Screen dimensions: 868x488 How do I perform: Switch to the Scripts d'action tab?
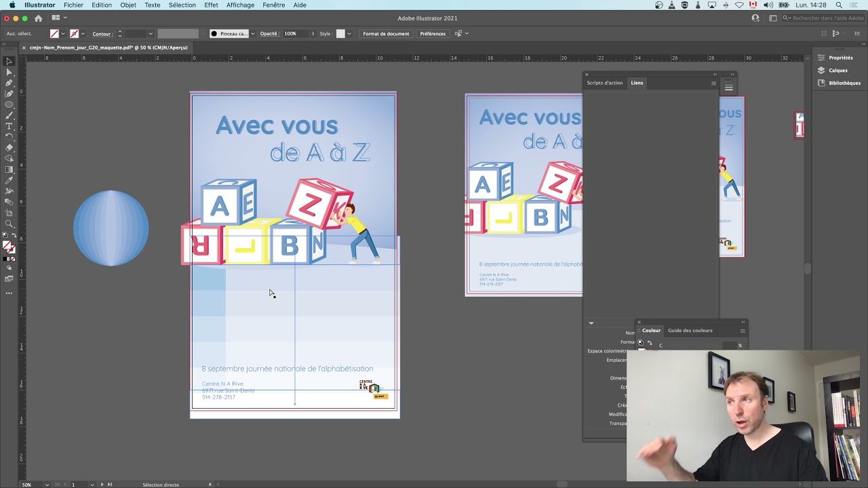pos(605,83)
